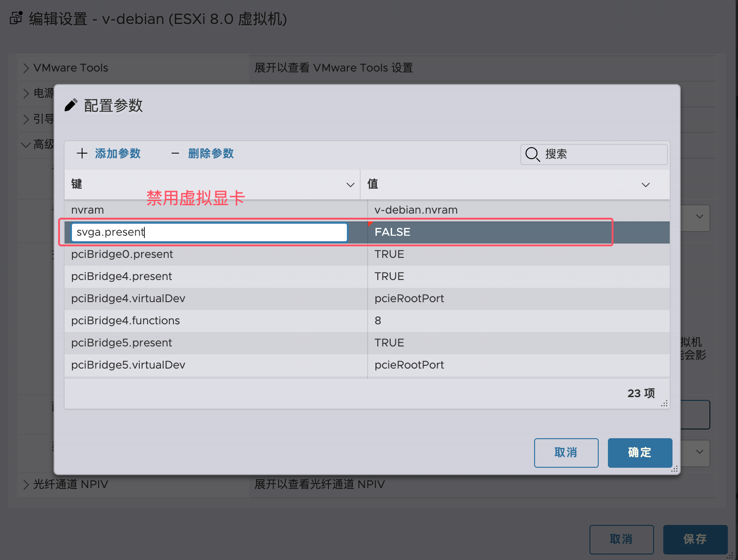
Task: Click the 添加参数 link
Action: pyautogui.click(x=118, y=153)
